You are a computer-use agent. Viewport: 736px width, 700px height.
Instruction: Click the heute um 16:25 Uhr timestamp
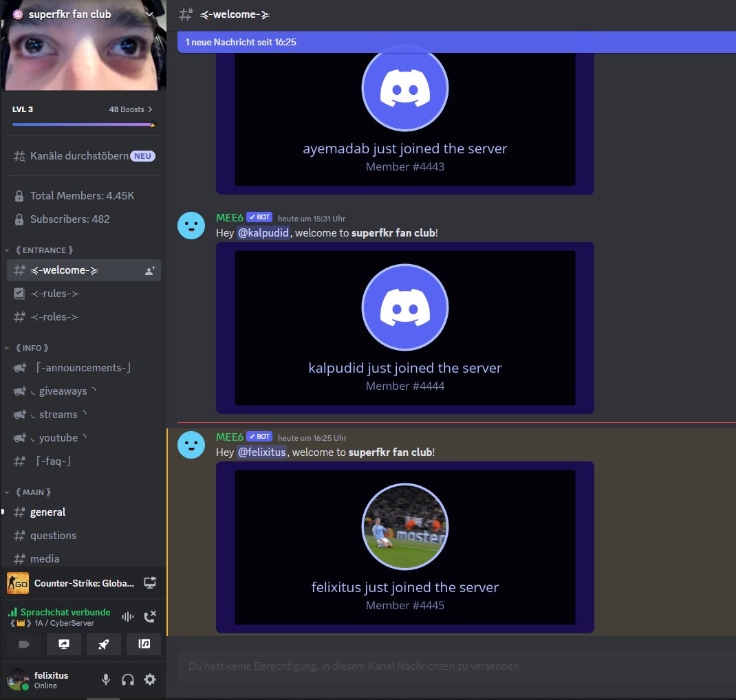(x=312, y=438)
